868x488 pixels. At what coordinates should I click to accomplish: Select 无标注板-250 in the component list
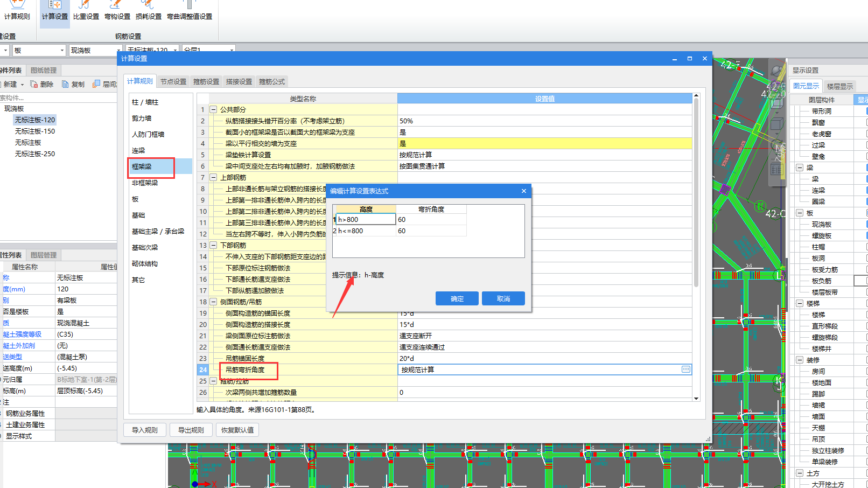pyautogui.click(x=35, y=154)
